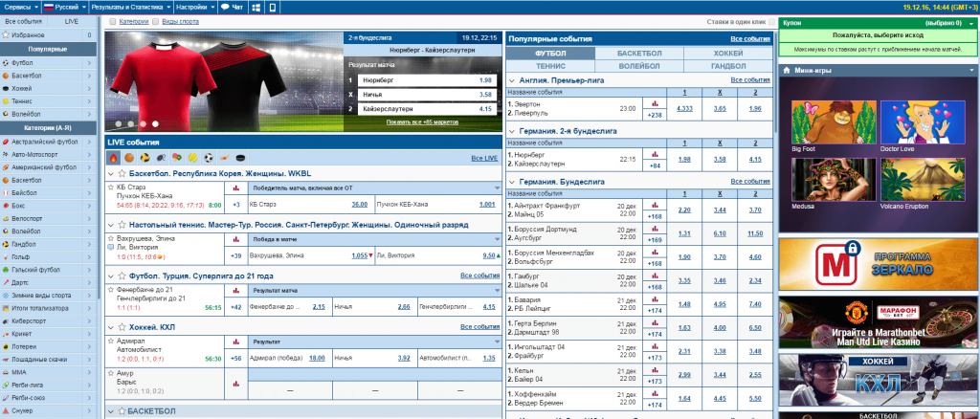This screenshot has height=419, width=980.
Task: Click Показать все +85 маркетов link
Action: (x=424, y=122)
